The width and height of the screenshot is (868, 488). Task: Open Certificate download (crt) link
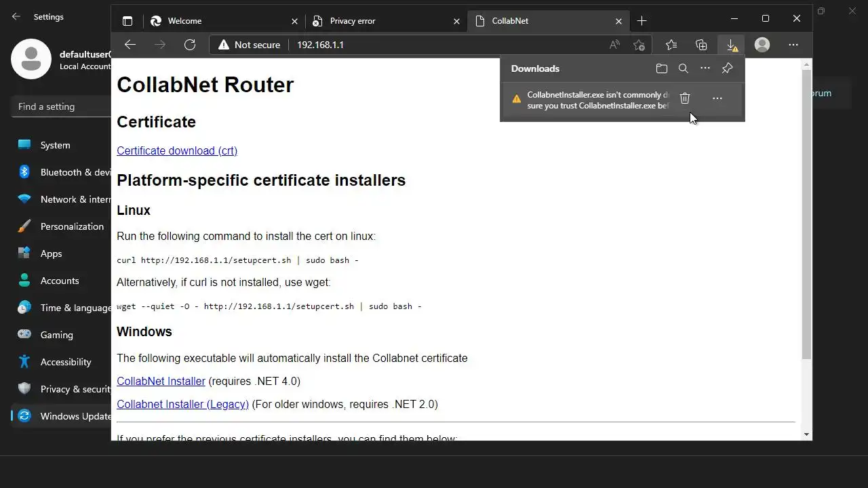177,150
